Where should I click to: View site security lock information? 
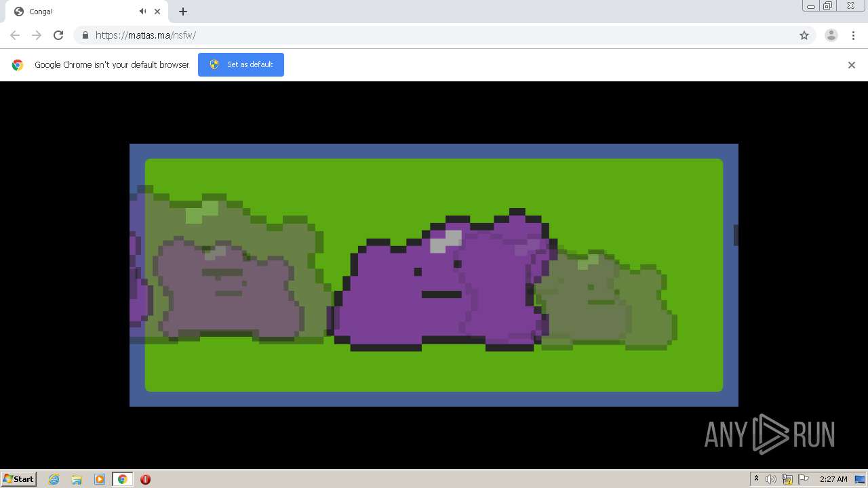point(85,35)
